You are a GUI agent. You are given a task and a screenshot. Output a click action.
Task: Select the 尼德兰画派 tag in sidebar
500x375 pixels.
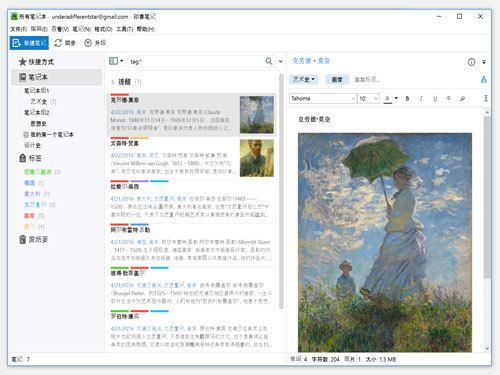(x=37, y=172)
